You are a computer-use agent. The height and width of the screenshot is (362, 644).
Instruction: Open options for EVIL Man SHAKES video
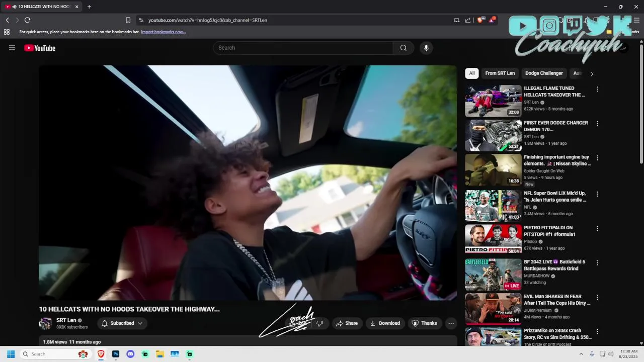click(x=597, y=298)
